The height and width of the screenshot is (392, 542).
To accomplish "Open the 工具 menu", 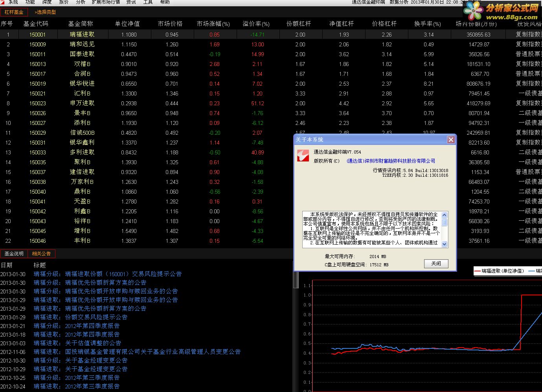I will click(148, 2).
